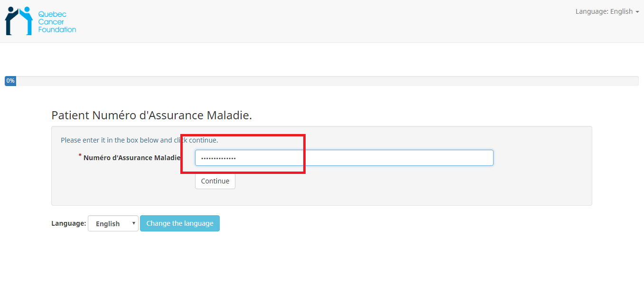This screenshot has width=644, height=297.
Task: Click the red required asterisk icon
Action: (x=80, y=156)
